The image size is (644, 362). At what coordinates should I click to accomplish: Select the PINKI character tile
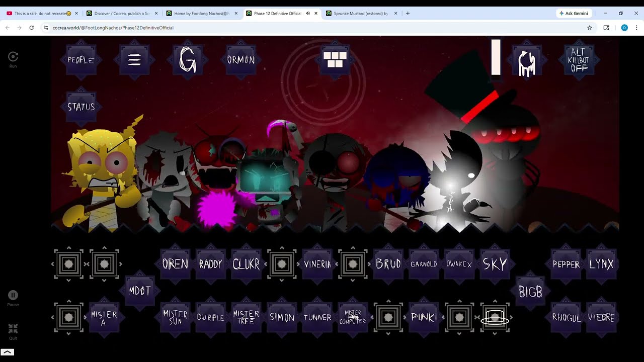[x=424, y=317]
